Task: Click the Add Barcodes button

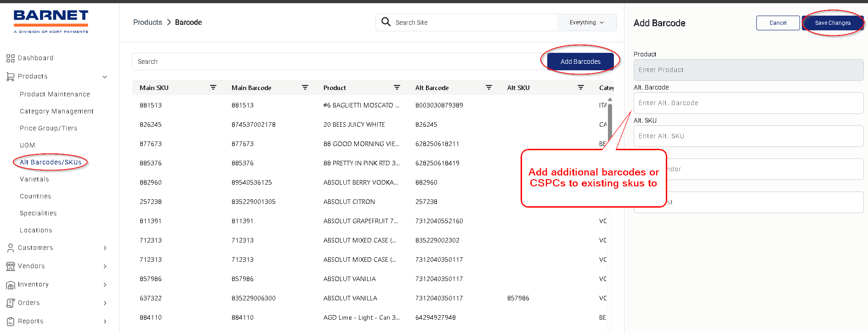Action: pos(580,62)
